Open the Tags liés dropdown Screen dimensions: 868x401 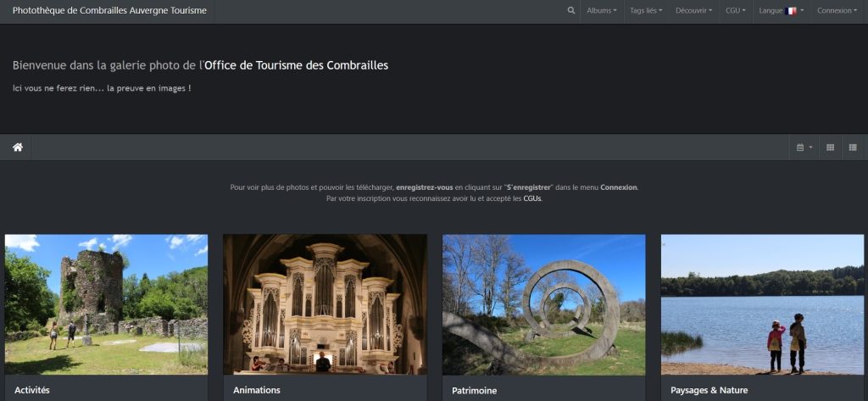click(646, 11)
